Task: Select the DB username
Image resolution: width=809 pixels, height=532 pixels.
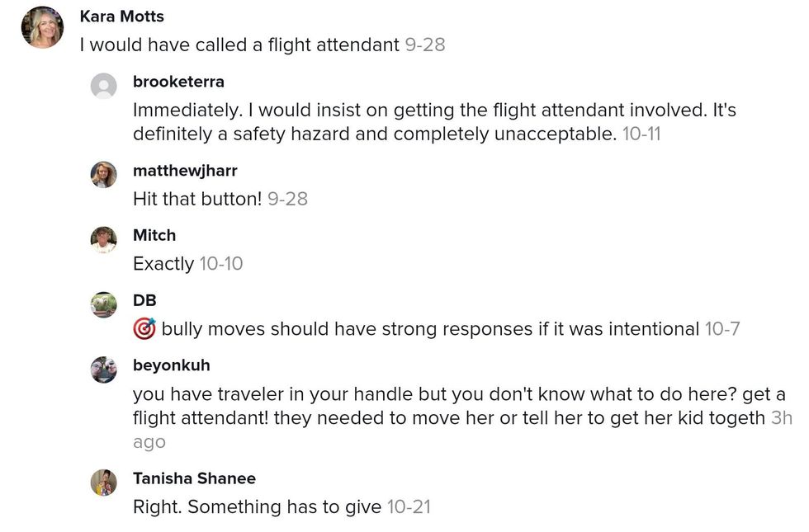Action: coord(144,300)
